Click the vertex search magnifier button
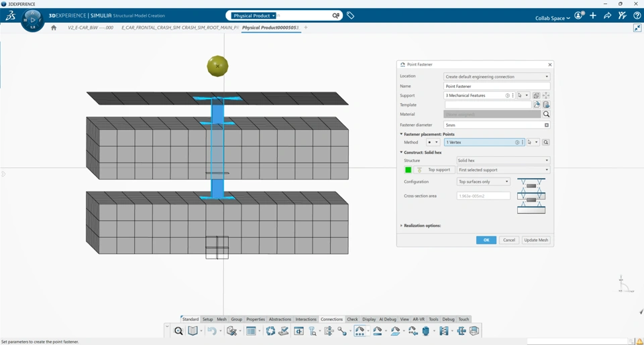 [x=546, y=142]
